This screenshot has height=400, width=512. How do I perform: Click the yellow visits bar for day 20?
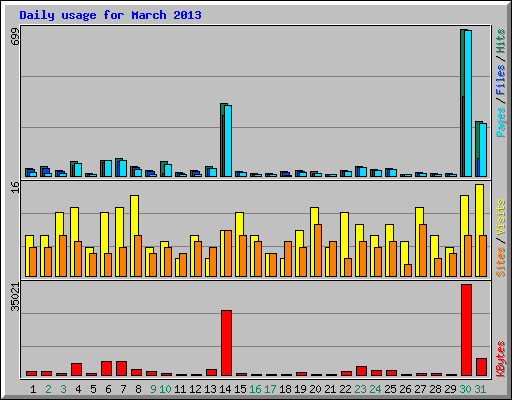pyautogui.click(x=314, y=242)
